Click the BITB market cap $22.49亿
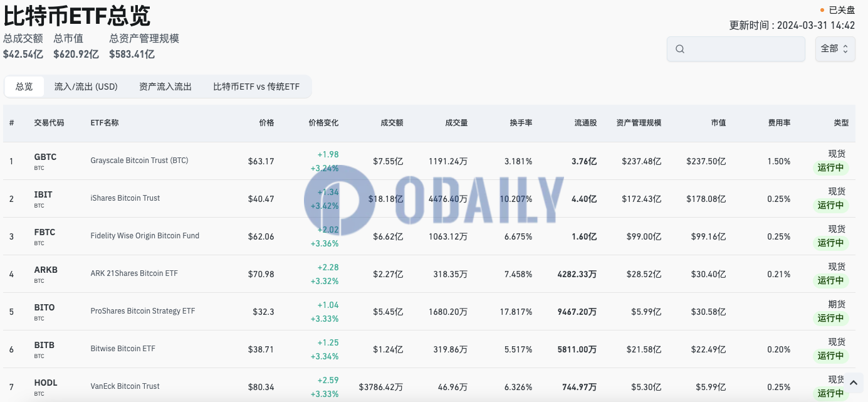The height and width of the screenshot is (402, 868). point(708,349)
